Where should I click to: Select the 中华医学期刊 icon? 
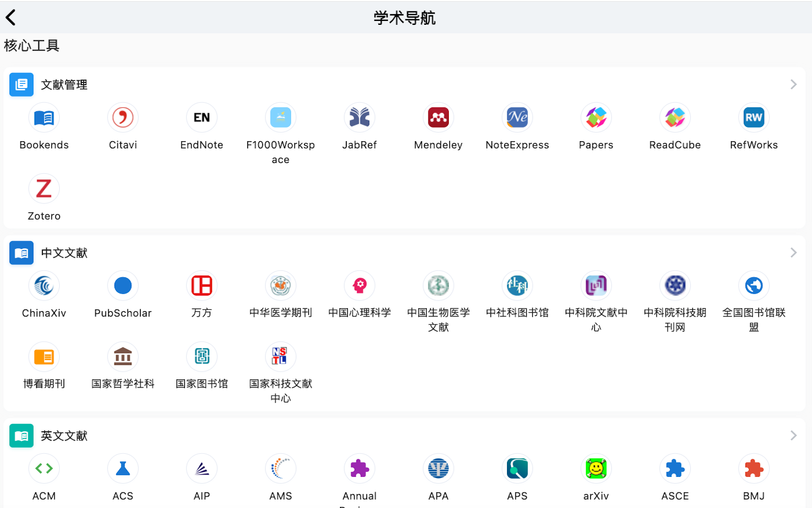pyautogui.click(x=281, y=286)
